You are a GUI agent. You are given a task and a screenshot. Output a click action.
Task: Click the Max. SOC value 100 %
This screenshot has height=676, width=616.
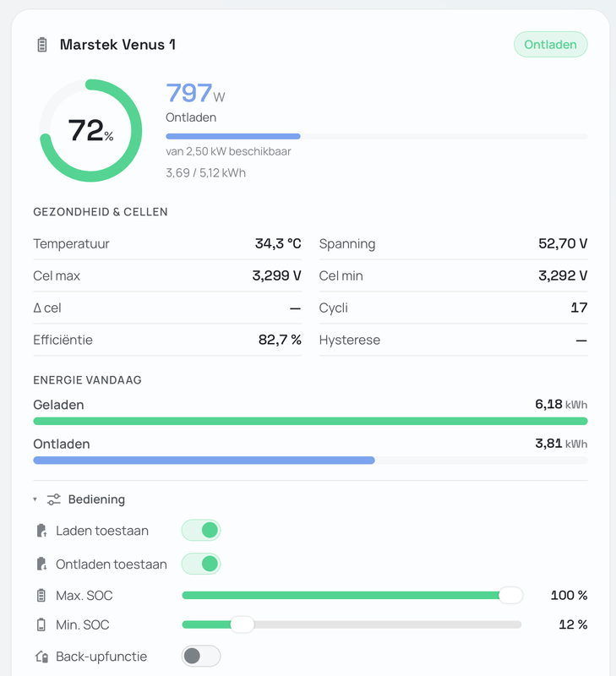coord(569,596)
